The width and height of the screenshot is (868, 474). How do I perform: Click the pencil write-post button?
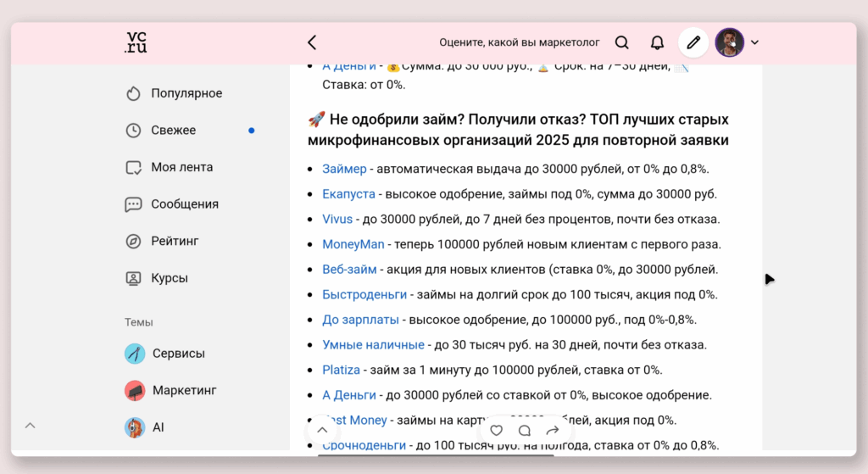tap(693, 42)
